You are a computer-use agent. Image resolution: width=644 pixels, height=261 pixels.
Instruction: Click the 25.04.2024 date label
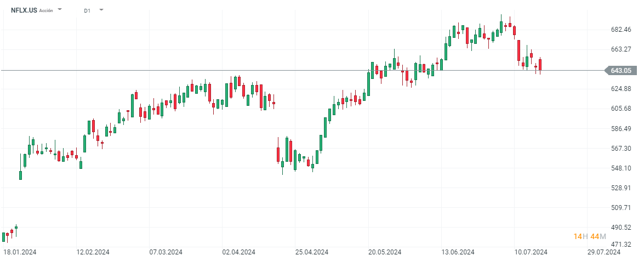[311, 252]
